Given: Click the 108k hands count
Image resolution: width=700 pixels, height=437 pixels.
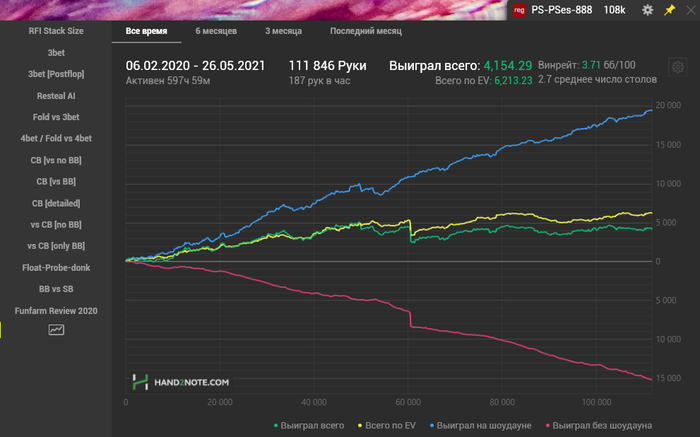Looking at the screenshot, I should tap(614, 10).
